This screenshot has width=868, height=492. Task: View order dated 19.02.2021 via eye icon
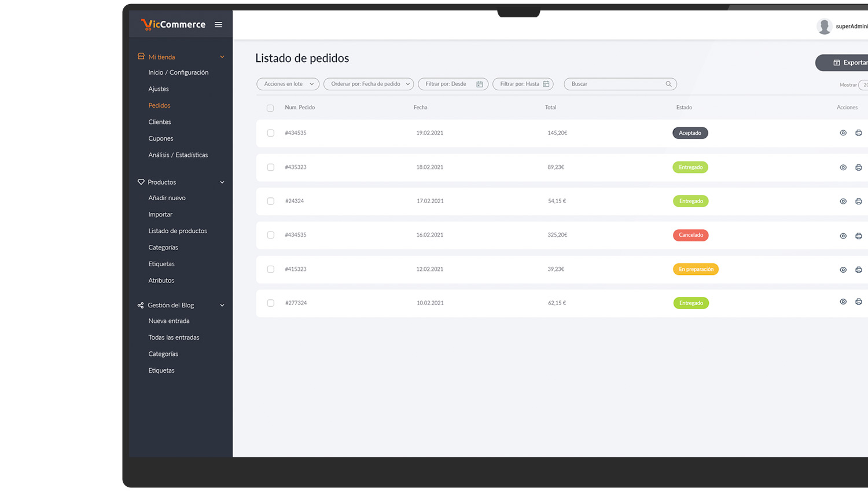click(843, 133)
